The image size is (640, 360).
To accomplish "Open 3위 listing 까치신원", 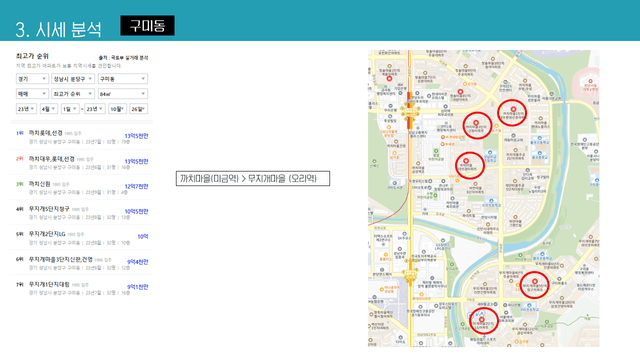I will pyautogui.click(x=82, y=188).
